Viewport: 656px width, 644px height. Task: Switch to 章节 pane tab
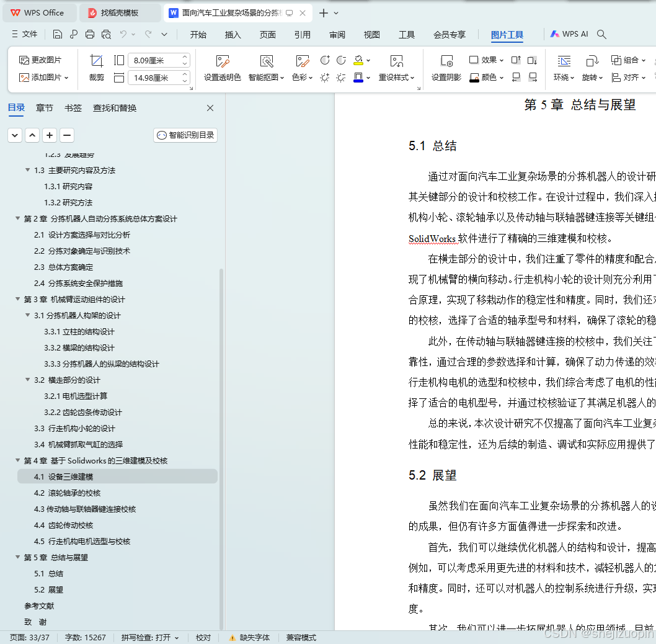(x=45, y=108)
